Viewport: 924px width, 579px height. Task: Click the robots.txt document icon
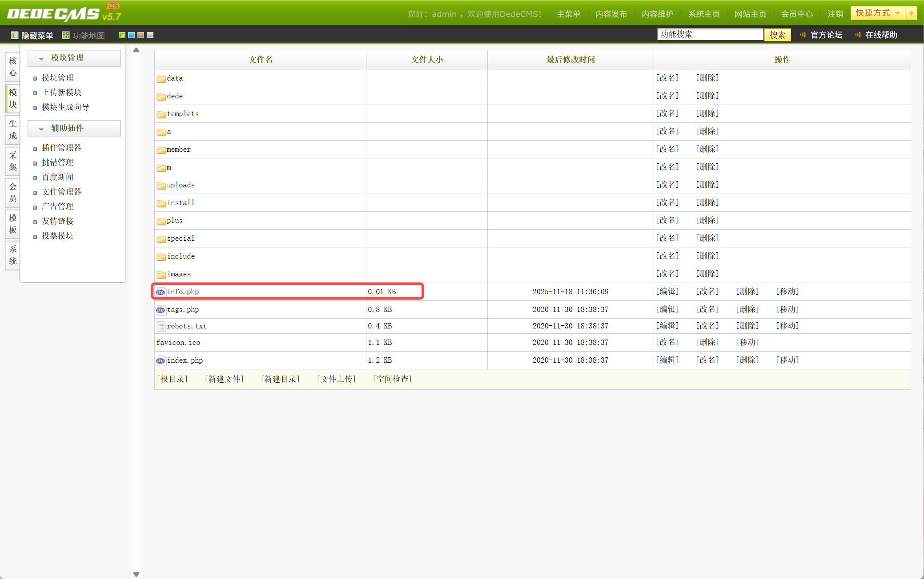161,326
